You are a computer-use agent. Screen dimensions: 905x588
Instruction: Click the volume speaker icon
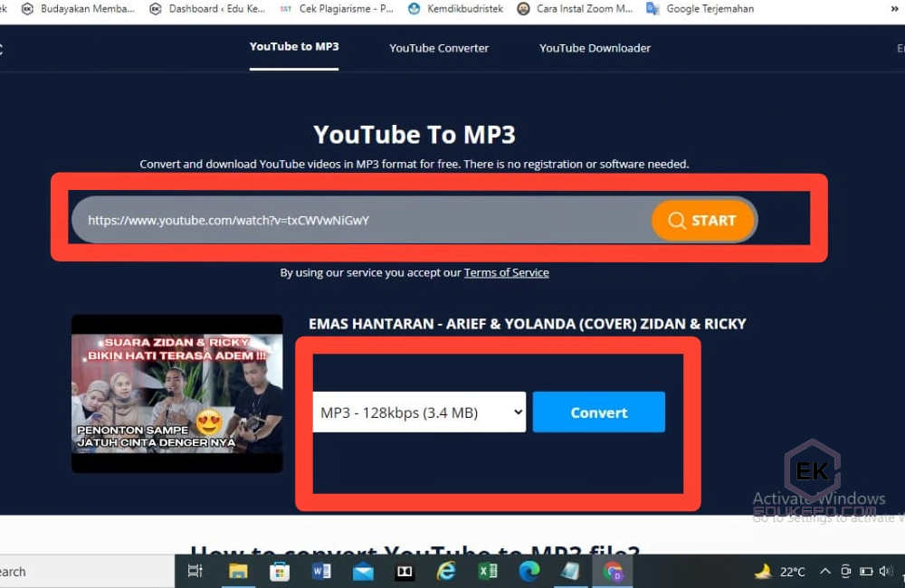[885, 572]
